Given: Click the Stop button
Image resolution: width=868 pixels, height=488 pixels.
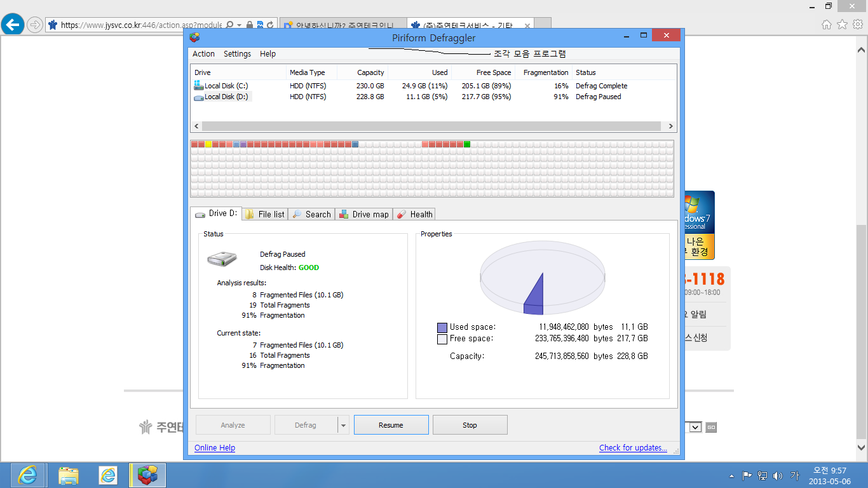Looking at the screenshot, I should 470,425.
